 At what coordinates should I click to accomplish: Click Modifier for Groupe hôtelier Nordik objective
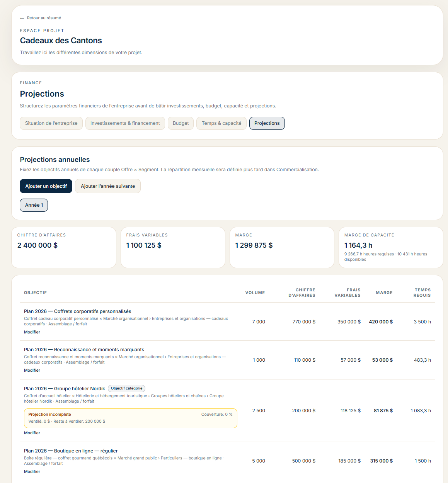click(x=32, y=433)
